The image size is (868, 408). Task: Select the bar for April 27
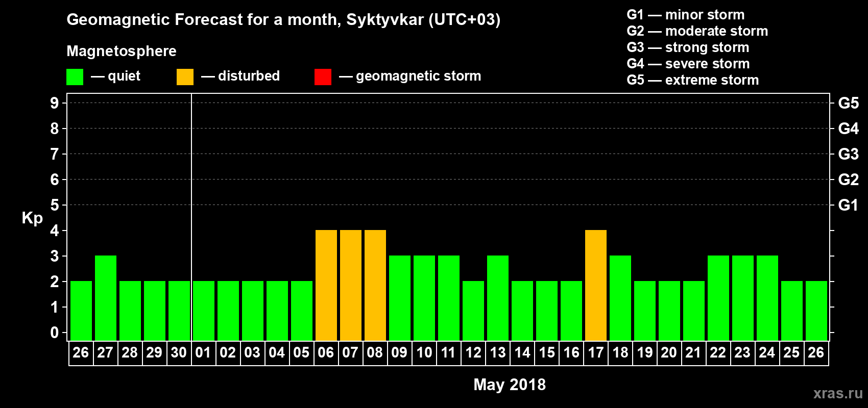[106, 298]
